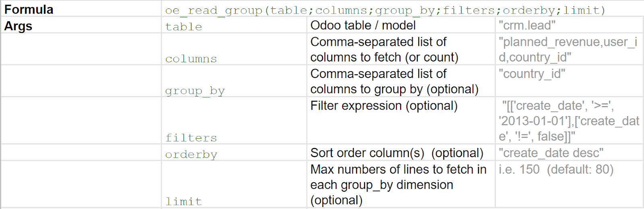
Task: Click the 'Odoo table / model' description
Action: 363,25
